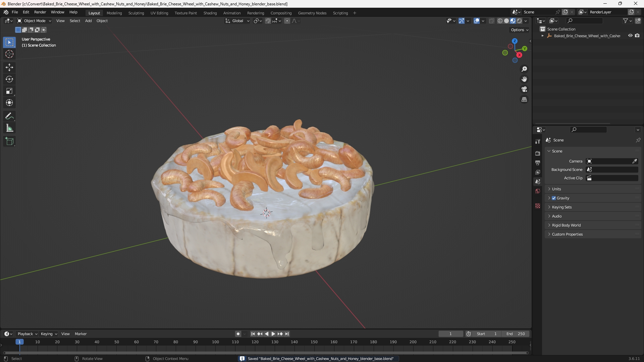Screen dimensions: 644x362
Task: Jump to the end frame
Action: [x=287, y=334]
